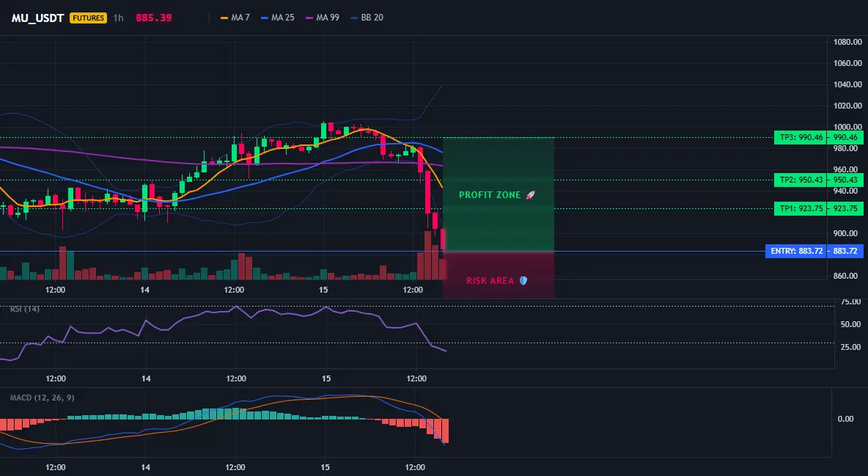
Task: Click the MACD (12, 26, 9) label
Action: tap(42, 398)
